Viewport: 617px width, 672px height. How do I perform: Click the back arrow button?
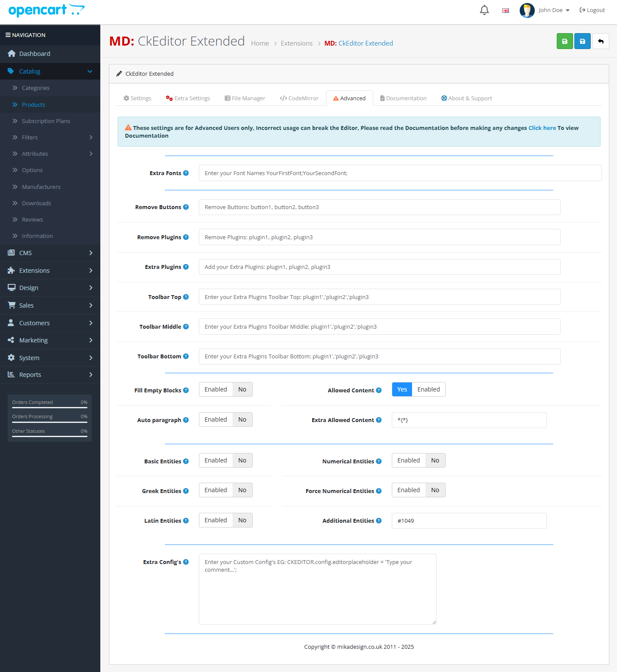pos(600,41)
